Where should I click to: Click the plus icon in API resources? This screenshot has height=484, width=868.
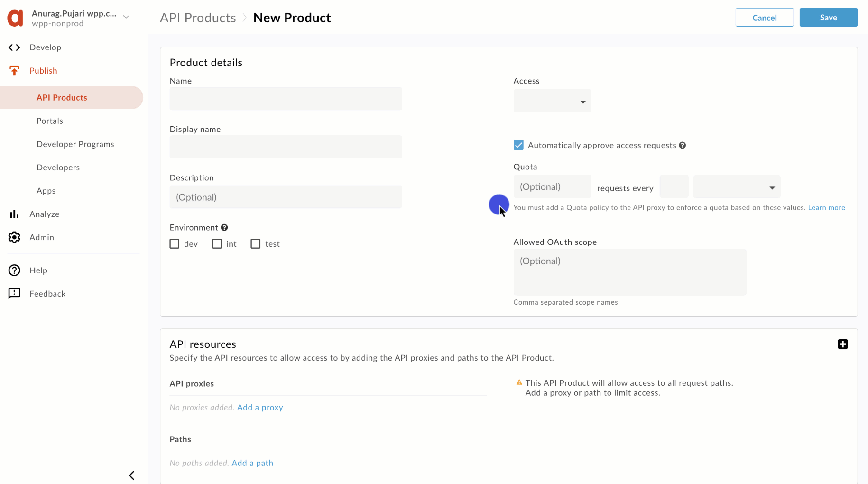pos(842,344)
